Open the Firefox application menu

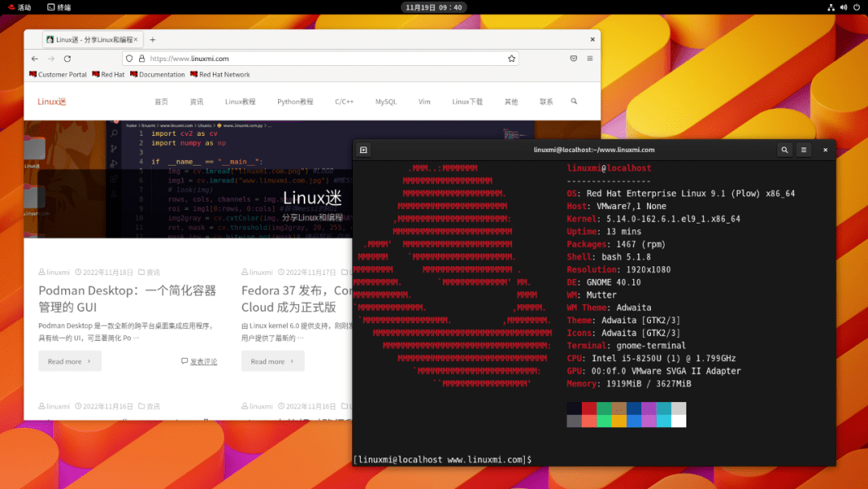[589, 59]
